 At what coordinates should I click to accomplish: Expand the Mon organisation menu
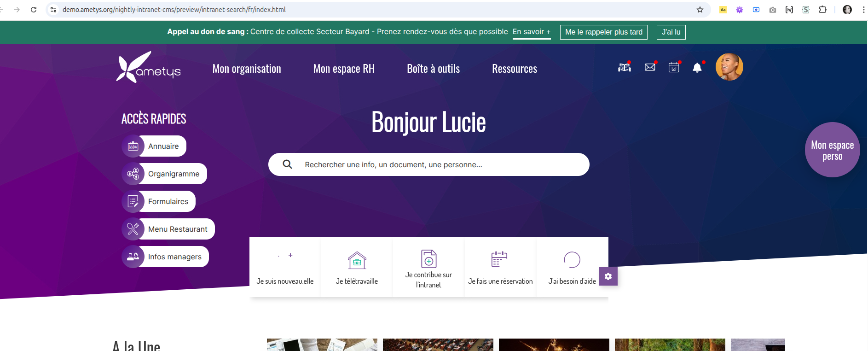pyautogui.click(x=247, y=69)
